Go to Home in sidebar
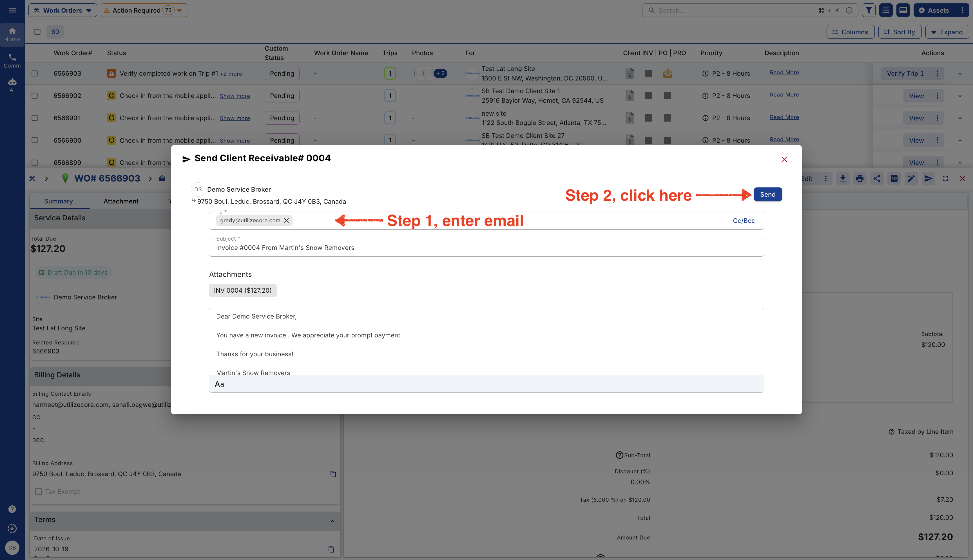 tap(12, 35)
